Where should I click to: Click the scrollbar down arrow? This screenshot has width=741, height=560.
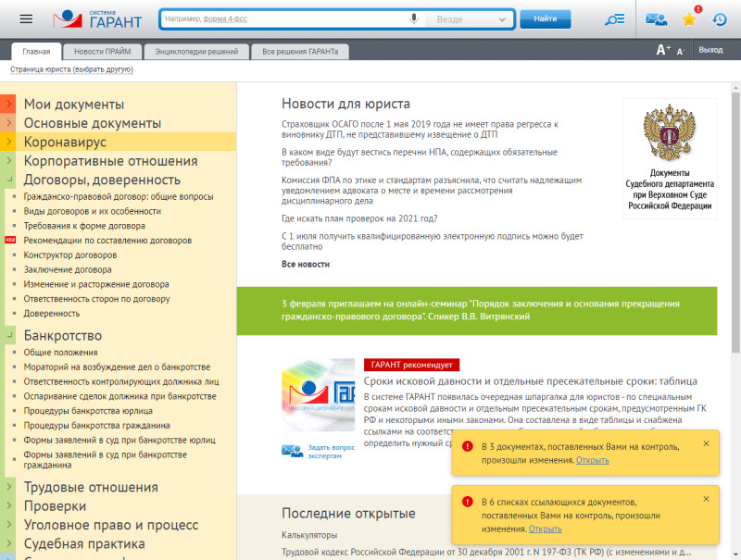735,554
